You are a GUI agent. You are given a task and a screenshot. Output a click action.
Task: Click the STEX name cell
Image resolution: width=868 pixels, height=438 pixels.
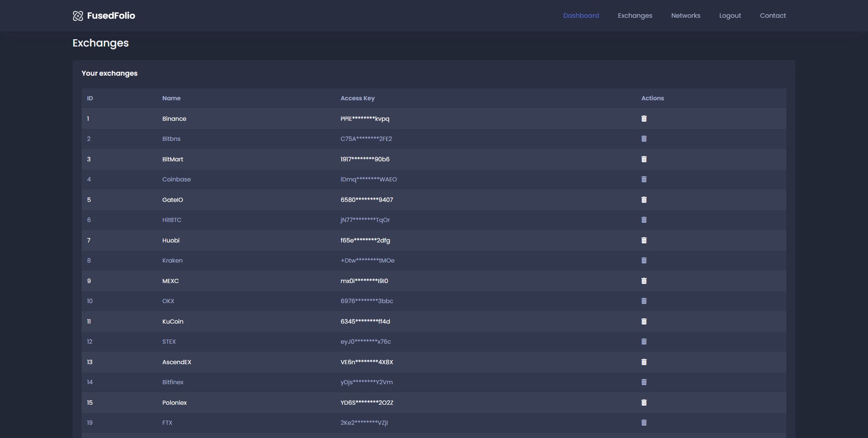(169, 342)
